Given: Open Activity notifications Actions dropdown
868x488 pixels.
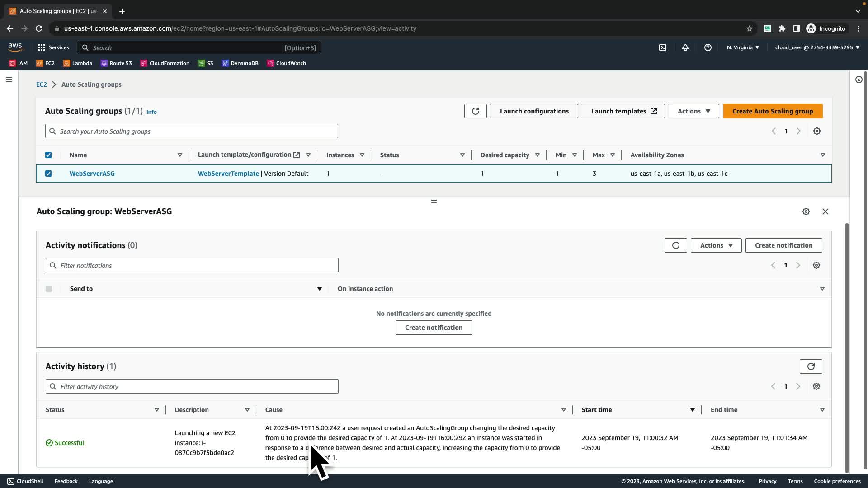Looking at the screenshot, I should pos(716,245).
